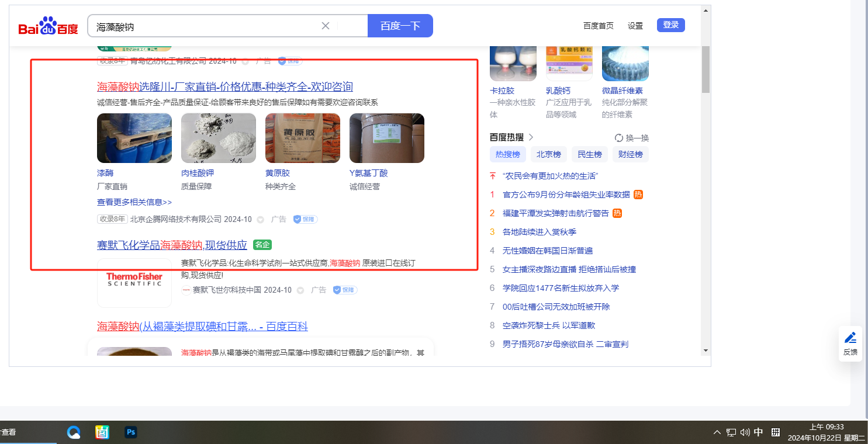Expand the arrow icon after 赛默飞世尔科技中国
The image size is (868, 444).
click(300, 290)
